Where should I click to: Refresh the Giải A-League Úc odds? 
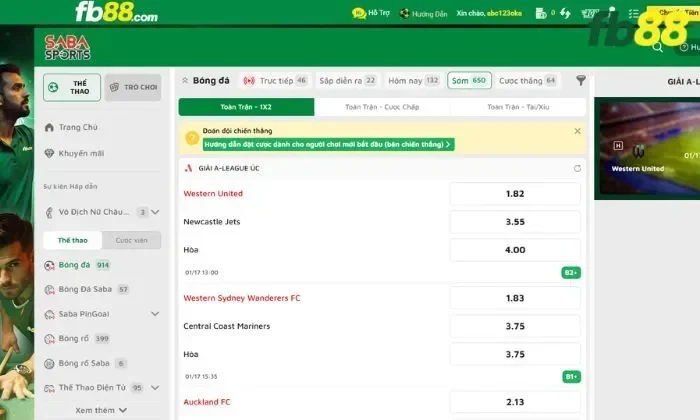(577, 168)
